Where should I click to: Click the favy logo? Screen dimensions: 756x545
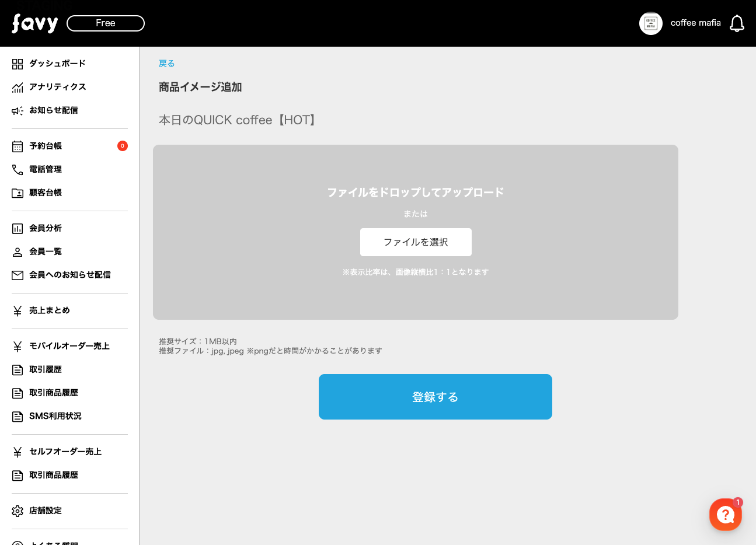coord(34,23)
